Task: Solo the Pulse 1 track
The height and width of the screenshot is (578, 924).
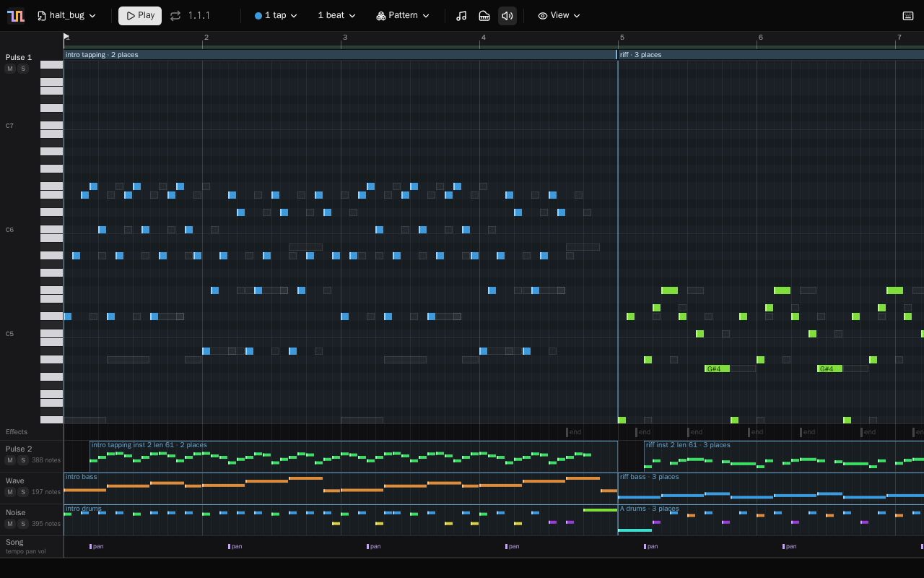Action: (x=23, y=69)
